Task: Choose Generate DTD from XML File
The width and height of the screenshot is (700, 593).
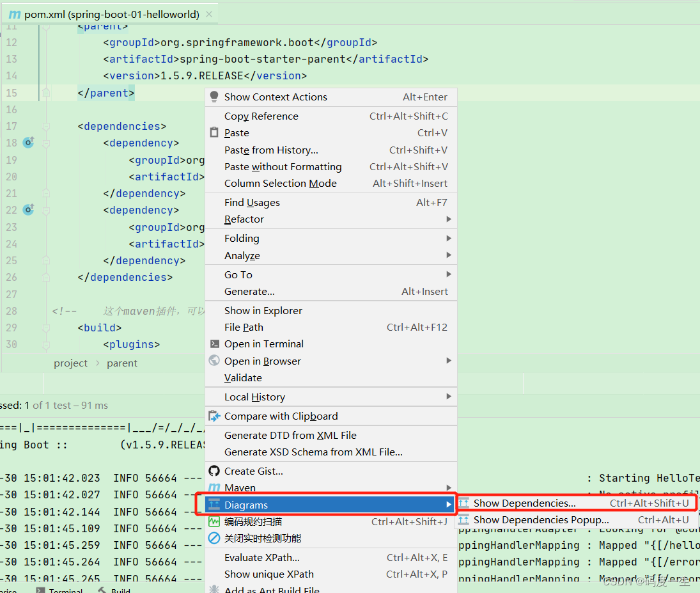Action: coord(331,435)
